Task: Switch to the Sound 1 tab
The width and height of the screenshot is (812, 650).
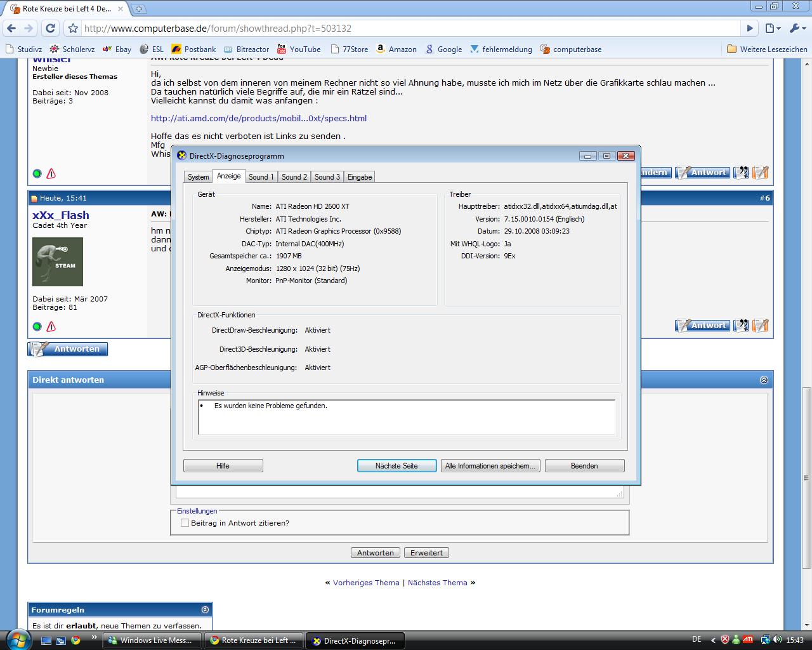Action: pos(261,177)
